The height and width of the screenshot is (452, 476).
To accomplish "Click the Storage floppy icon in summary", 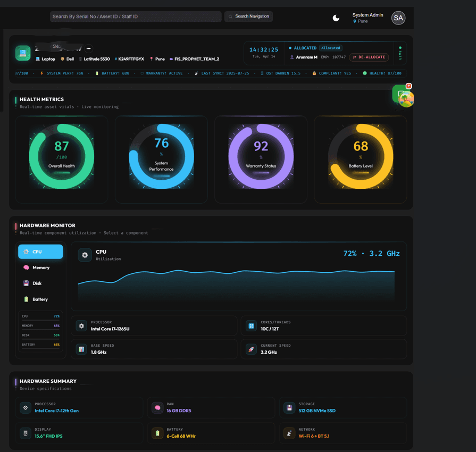I will point(289,408).
